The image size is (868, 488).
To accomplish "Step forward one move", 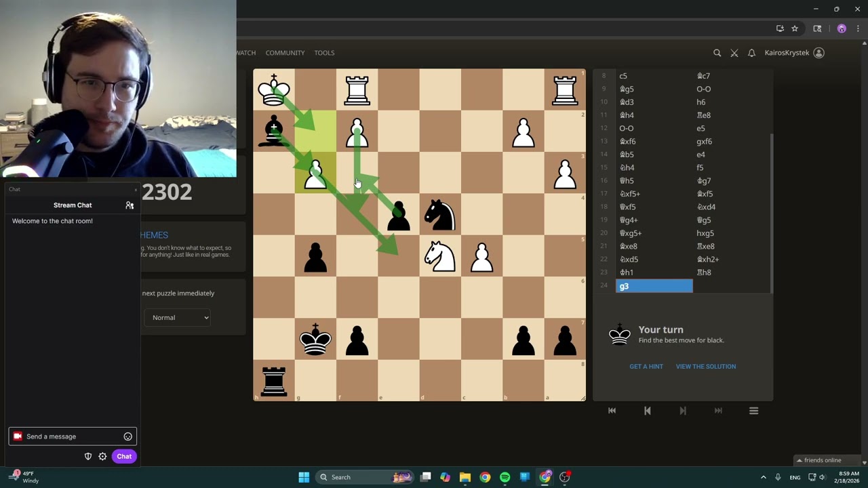I will point(683,411).
